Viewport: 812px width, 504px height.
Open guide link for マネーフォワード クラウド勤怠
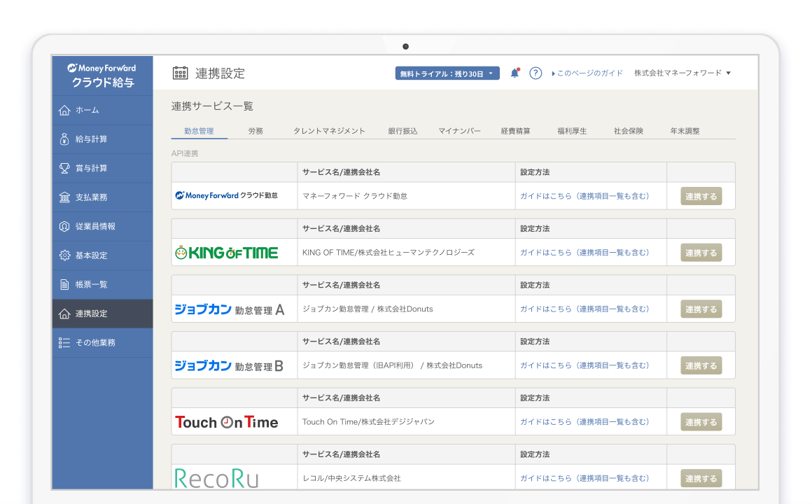coord(584,196)
